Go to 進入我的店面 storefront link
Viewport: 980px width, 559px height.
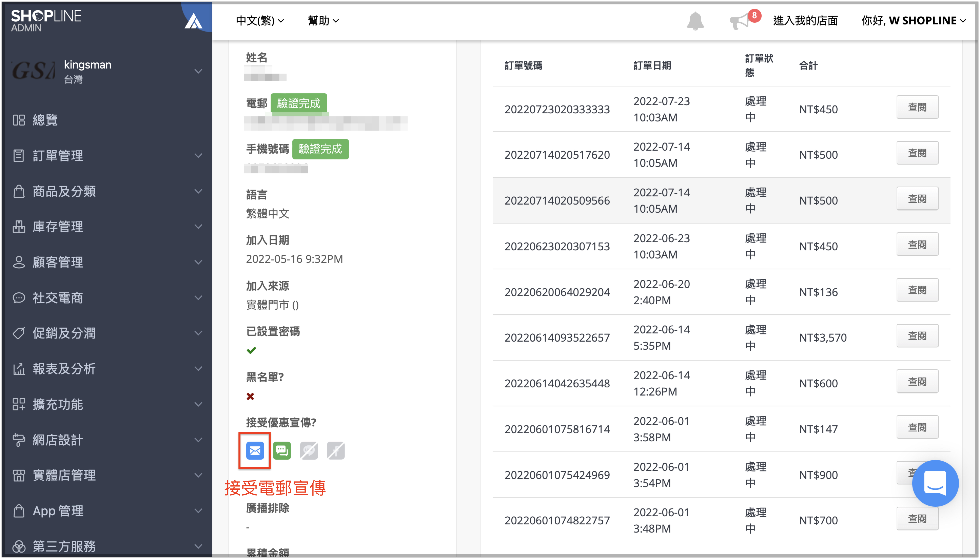[x=805, y=20]
